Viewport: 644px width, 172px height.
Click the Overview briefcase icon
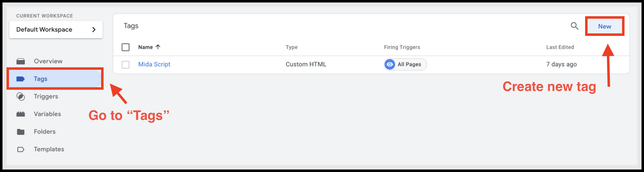click(x=20, y=61)
